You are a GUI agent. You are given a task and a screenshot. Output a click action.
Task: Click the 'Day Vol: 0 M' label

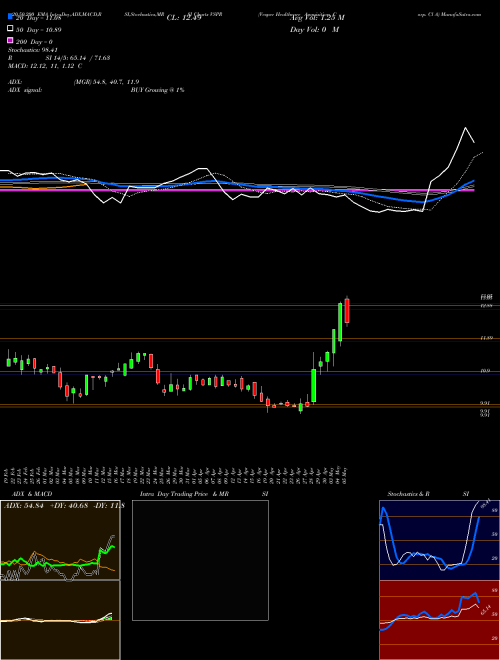pyautogui.click(x=314, y=30)
